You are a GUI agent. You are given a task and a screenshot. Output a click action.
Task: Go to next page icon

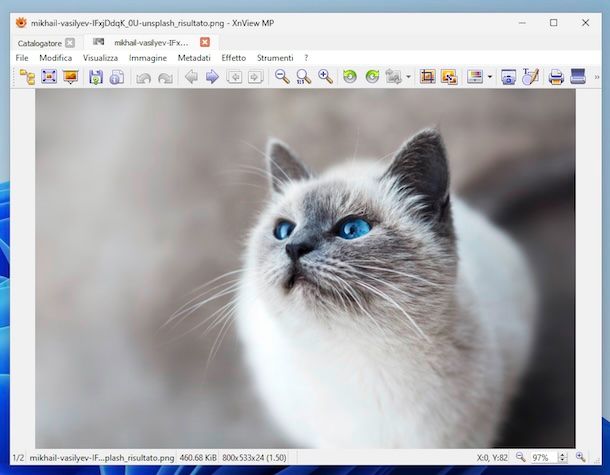coord(256,77)
